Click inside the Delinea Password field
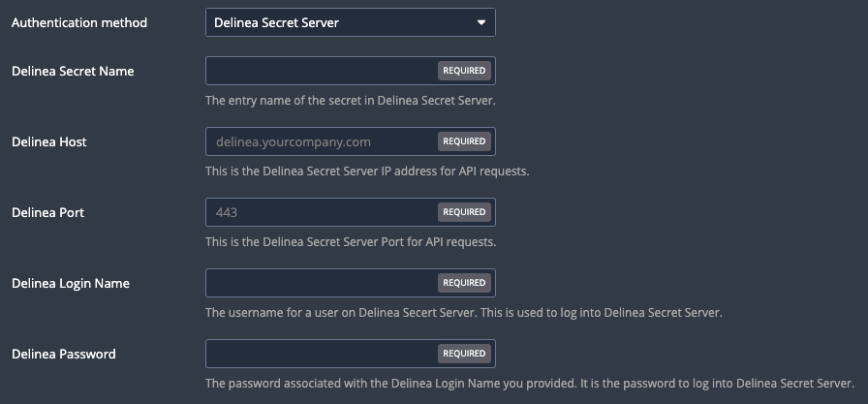 (351, 355)
